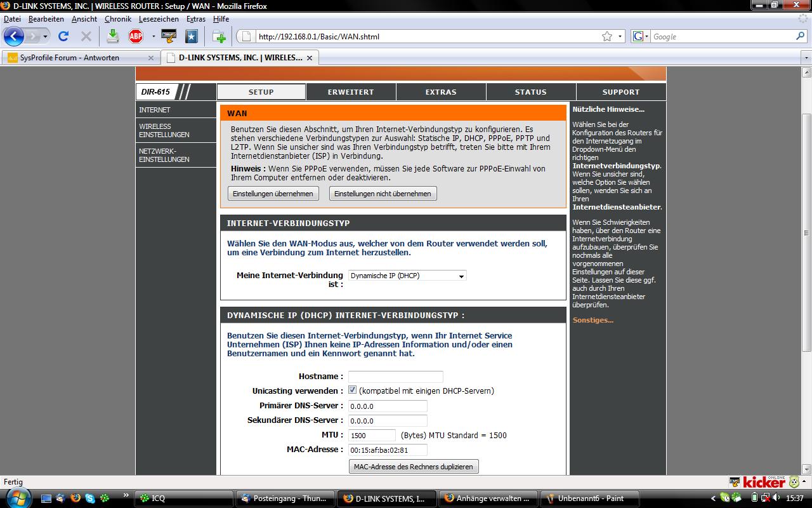The image size is (812, 508).
Task: Open the Lesezeichen menu
Action: click(159, 19)
